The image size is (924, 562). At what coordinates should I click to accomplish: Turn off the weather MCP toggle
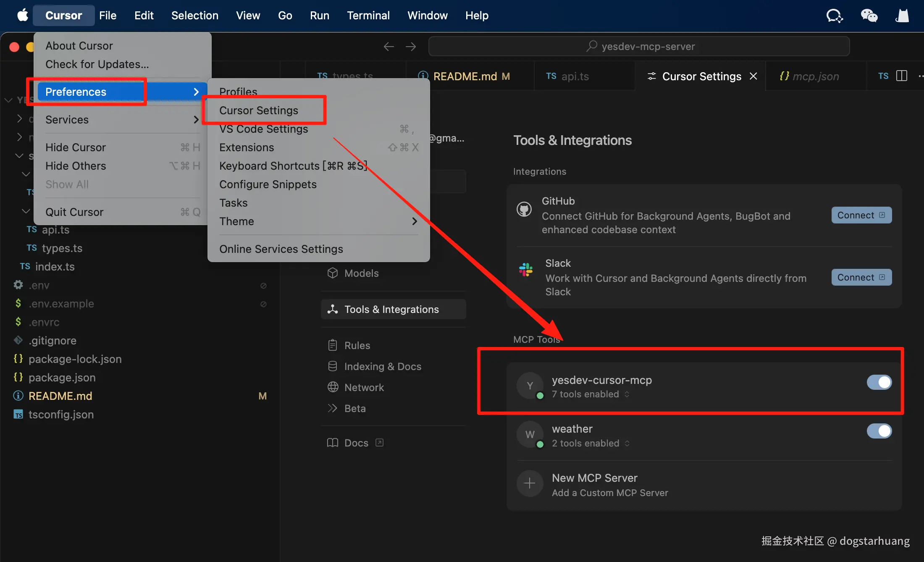[x=879, y=431]
